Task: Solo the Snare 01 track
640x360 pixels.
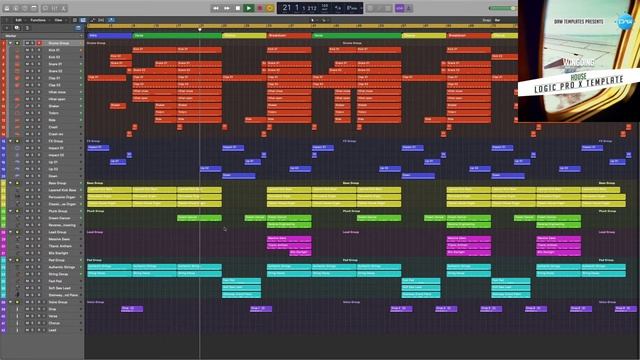Action: [x=33, y=64]
